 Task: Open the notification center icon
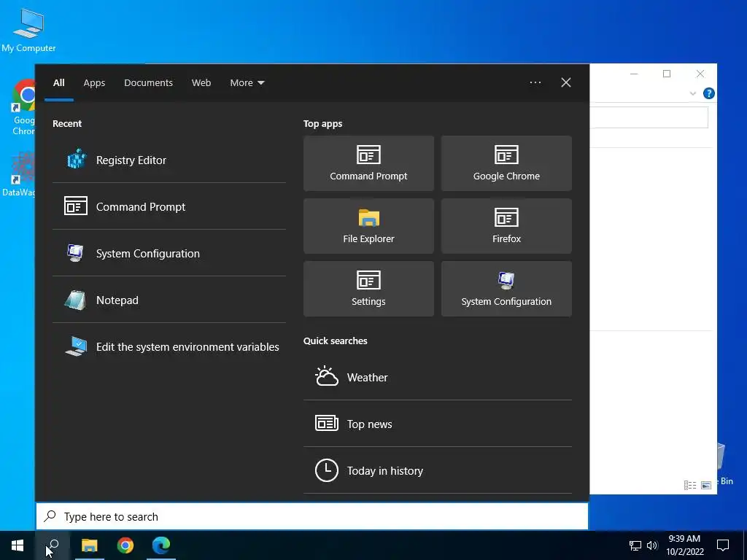(x=723, y=545)
